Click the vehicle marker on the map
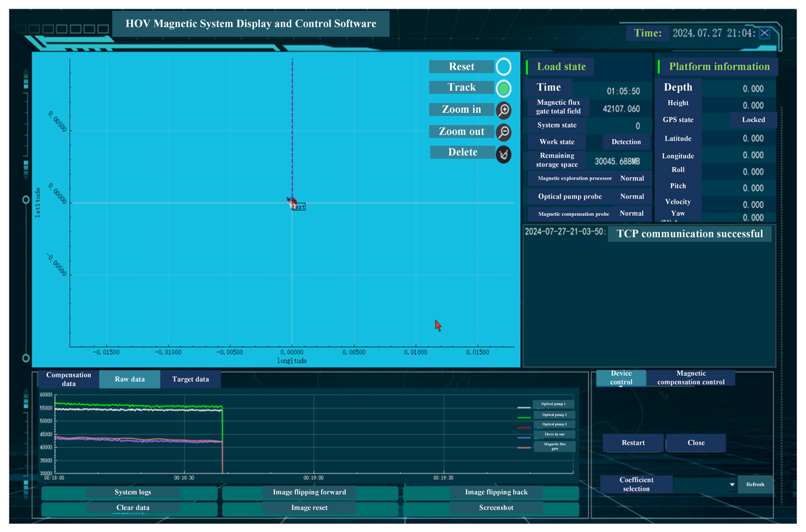The image size is (806, 532). (x=292, y=201)
